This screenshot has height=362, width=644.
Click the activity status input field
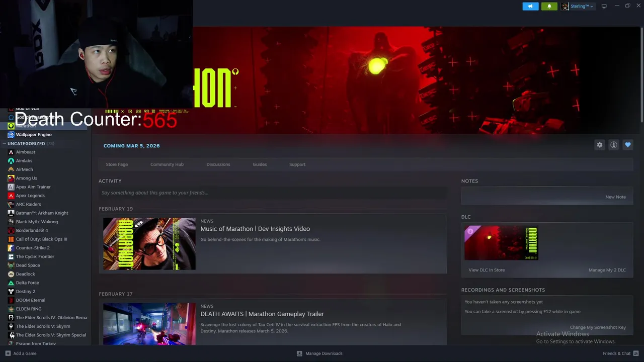(273, 193)
